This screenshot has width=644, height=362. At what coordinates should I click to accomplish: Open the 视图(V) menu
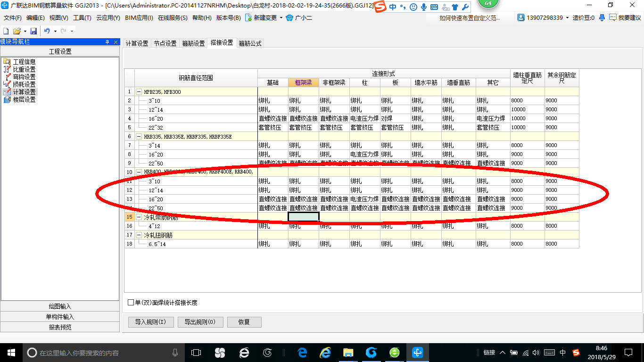58,18
